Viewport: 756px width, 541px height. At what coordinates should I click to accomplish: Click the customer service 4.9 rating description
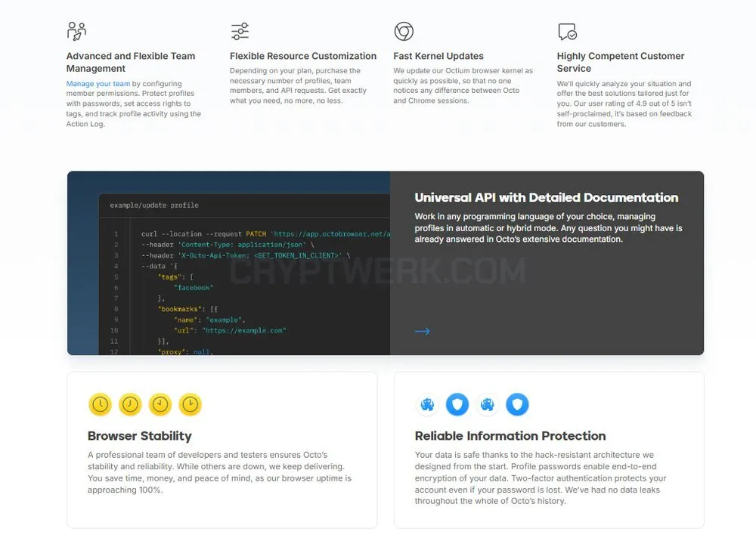tap(624, 104)
